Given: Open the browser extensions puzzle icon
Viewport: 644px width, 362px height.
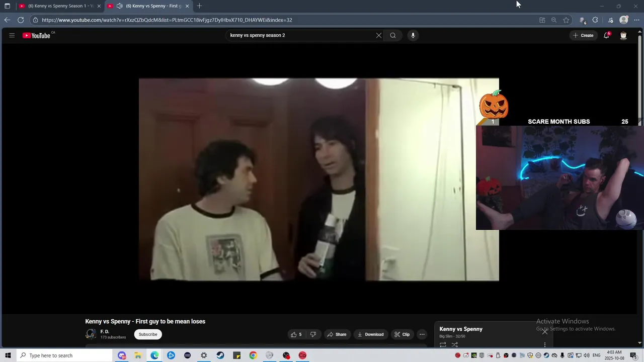Looking at the screenshot, I should [x=595, y=20].
